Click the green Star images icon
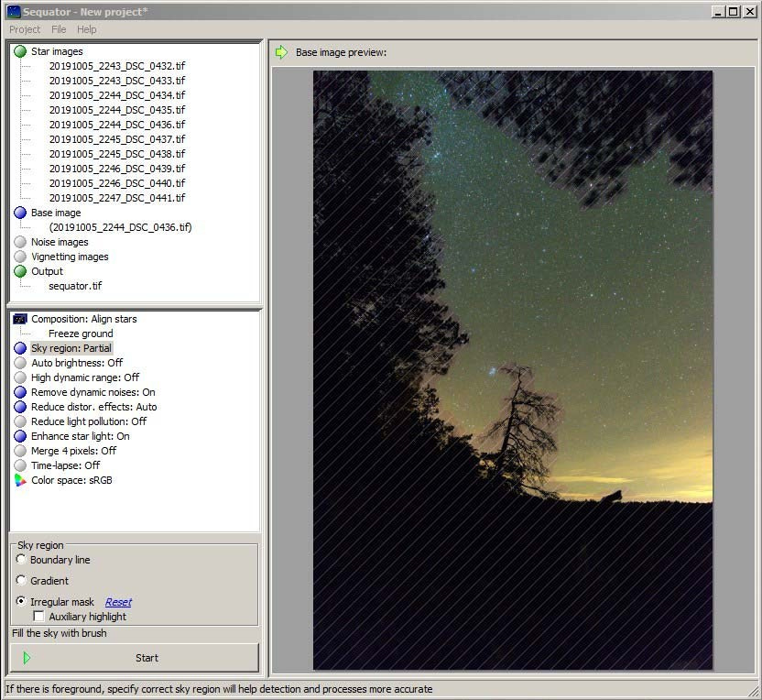This screenshot has height=700, width=762. (x=20, y=51)
